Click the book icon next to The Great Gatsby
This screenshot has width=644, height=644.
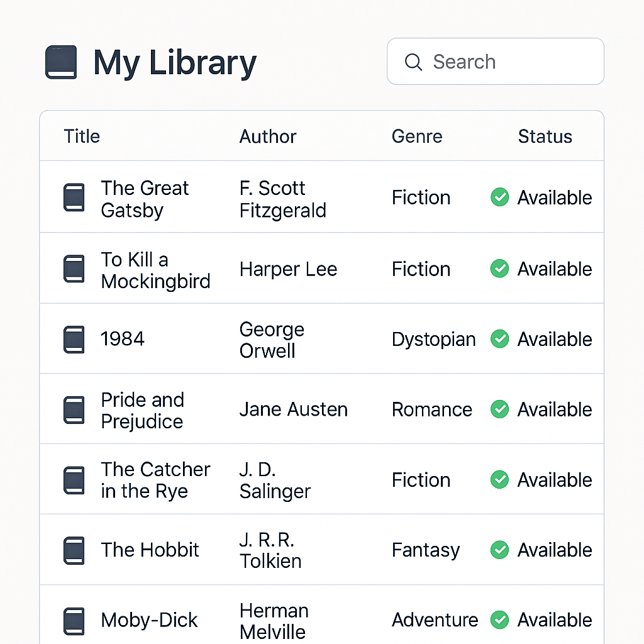click(x=74, y=197)
